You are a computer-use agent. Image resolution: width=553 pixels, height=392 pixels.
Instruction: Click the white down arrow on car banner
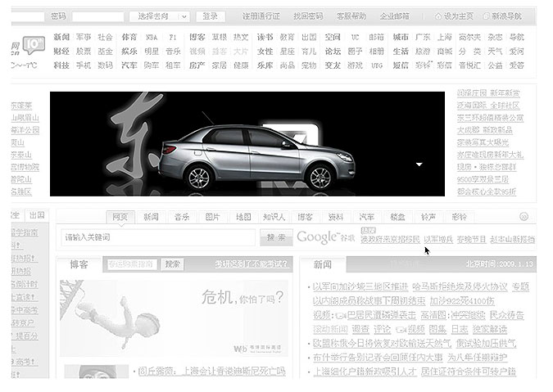tap(419, 164)
